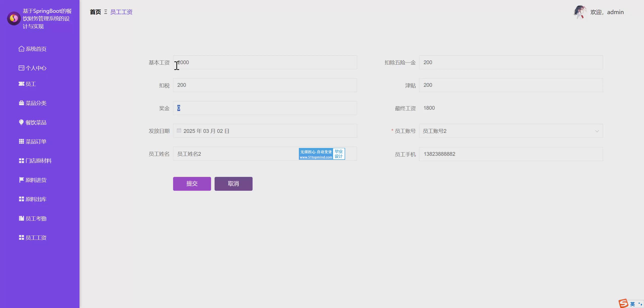
Task: Open 菜品订单 in the sidebar
Action: pyautogui.click(x=36, y=142)
